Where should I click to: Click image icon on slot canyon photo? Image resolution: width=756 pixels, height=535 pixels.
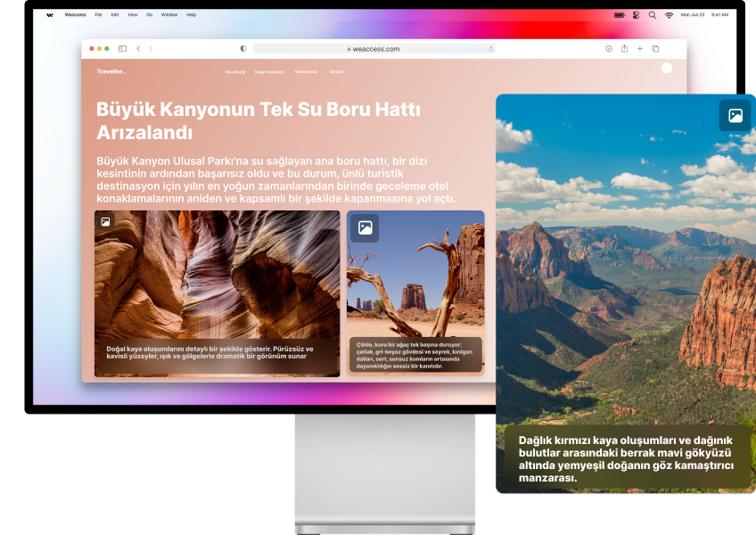[x=105, y=221]
